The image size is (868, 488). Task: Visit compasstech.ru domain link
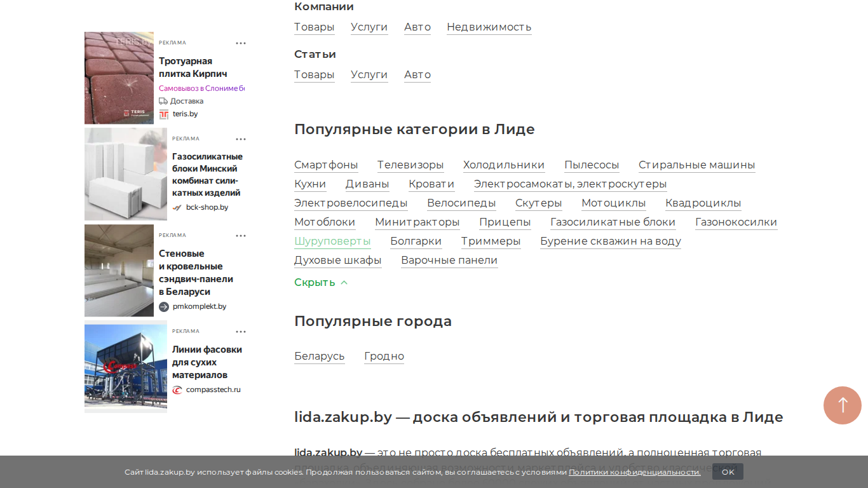(x=214, y=390)
